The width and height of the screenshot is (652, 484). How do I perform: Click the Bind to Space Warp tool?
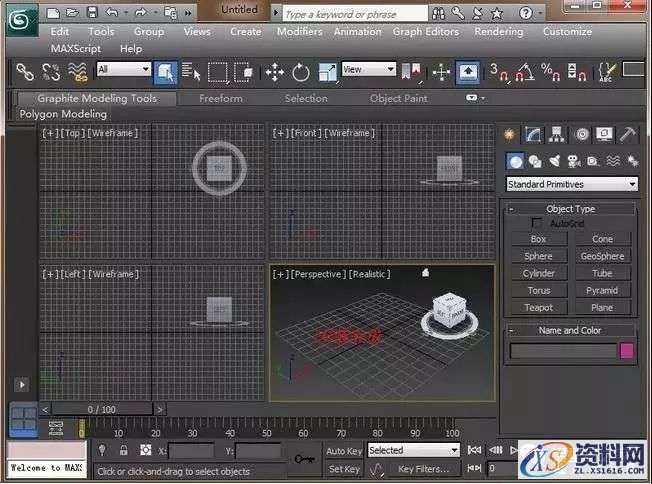tap(78, 72)
